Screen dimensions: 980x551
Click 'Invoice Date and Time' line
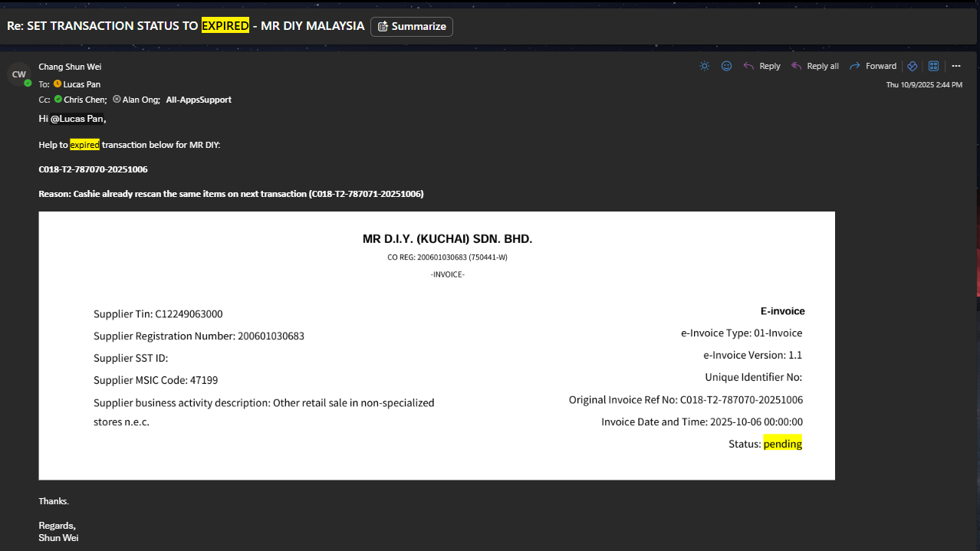point(702,422)
